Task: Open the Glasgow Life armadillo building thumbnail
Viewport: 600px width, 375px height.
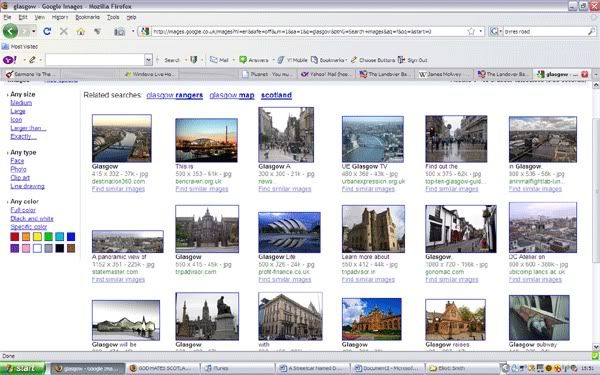Action: tap(289, 232)
